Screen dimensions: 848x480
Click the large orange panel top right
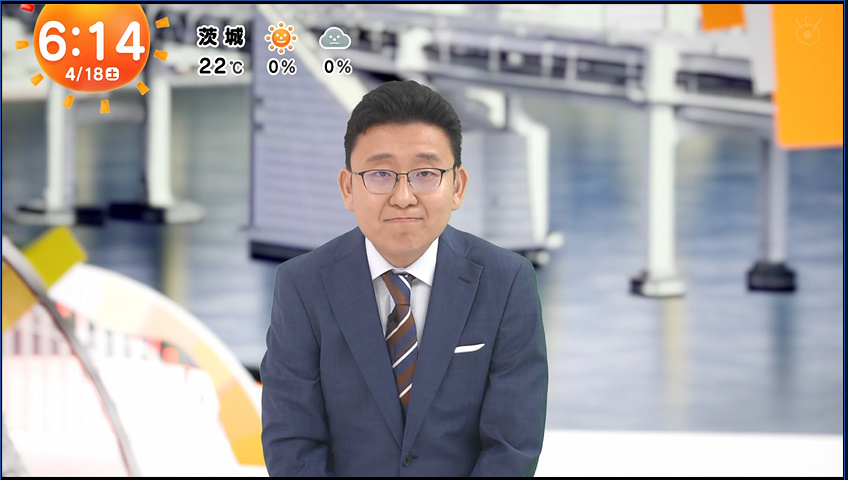point(808,80)
